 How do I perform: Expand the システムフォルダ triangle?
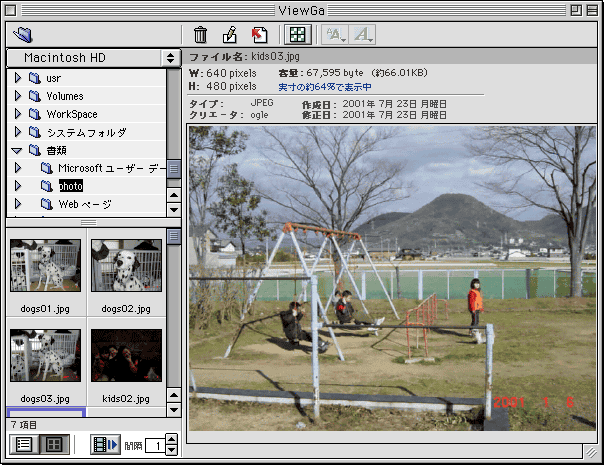coord(17,132)
